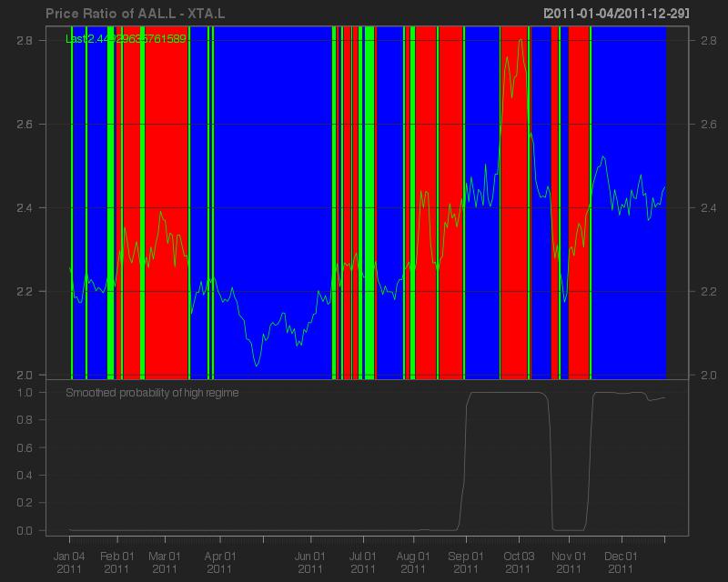Click the wide red regime band in February-March

coord(167,203)
